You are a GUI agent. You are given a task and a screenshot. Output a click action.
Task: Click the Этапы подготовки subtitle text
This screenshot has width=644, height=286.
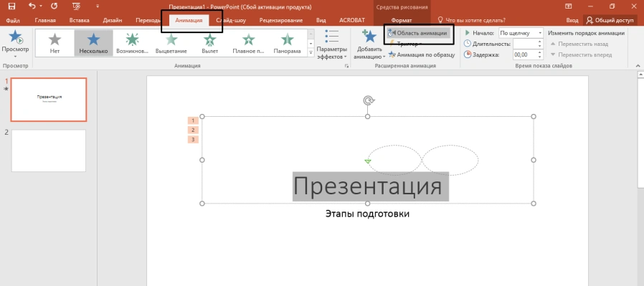[x=368, y=214]
